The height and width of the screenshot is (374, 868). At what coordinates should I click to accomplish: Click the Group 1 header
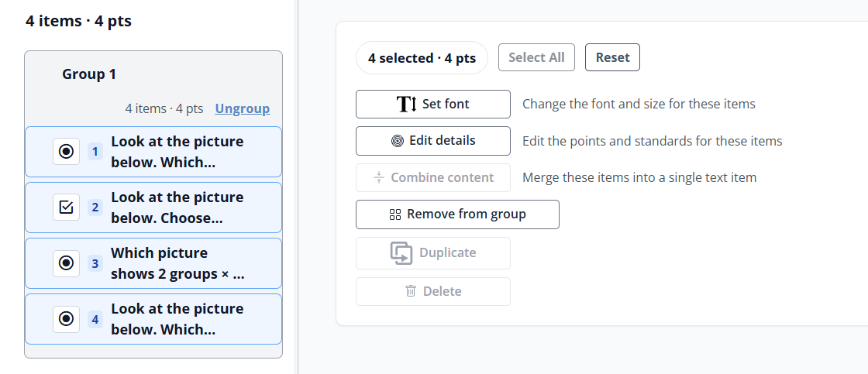(89, 74)
